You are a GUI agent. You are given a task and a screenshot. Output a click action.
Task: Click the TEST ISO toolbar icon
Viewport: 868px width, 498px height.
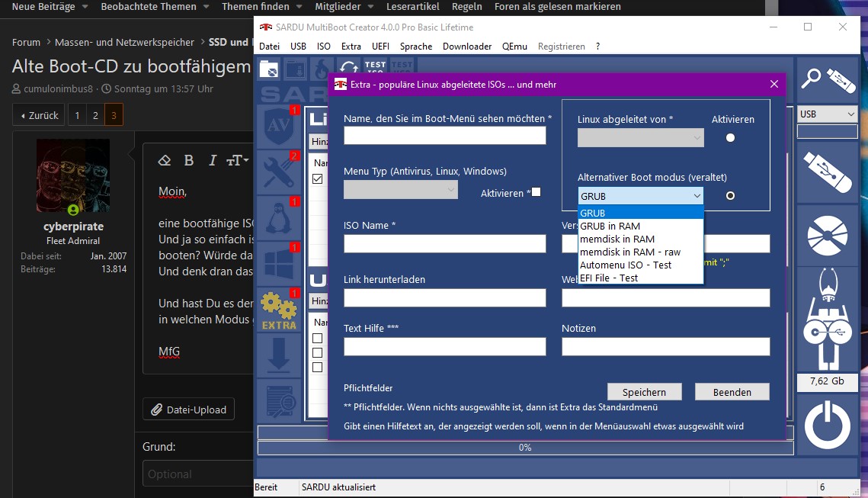[x=375, y=66]
